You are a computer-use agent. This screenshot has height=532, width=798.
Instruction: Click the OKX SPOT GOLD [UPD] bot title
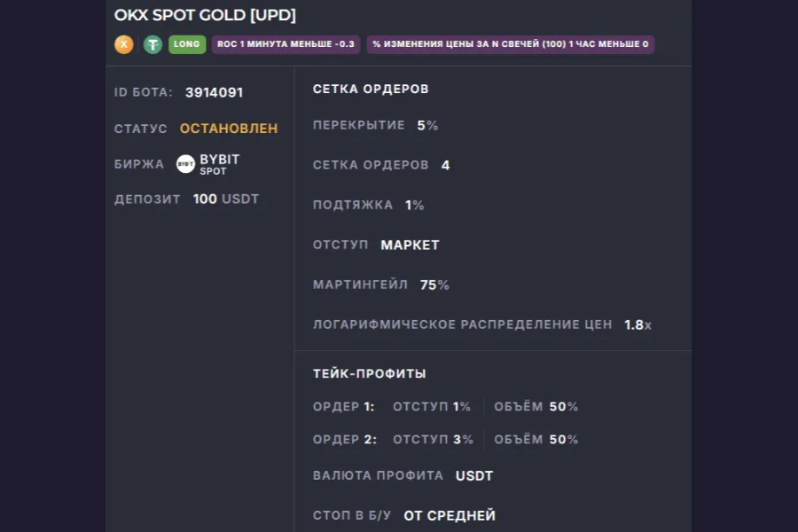(205, 15)
